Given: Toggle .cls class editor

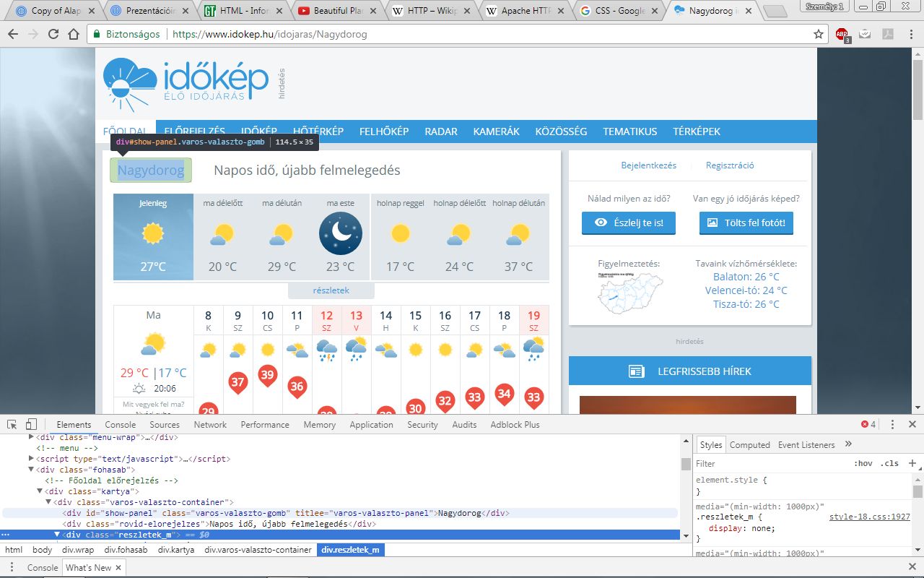Looking at the screenshot, I should 891,463.
